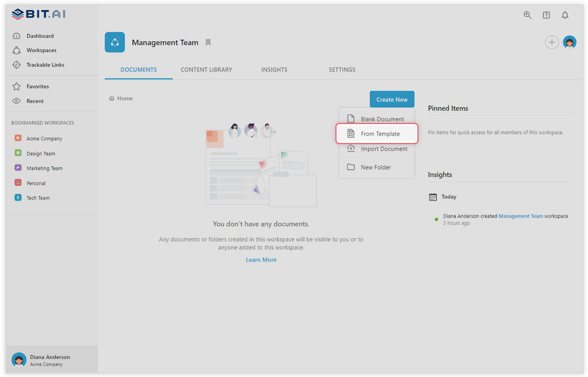Image resolution: width=588 pixels, height=377 pixels.
Task: Click the empty documents illustration
Action: 261,165
